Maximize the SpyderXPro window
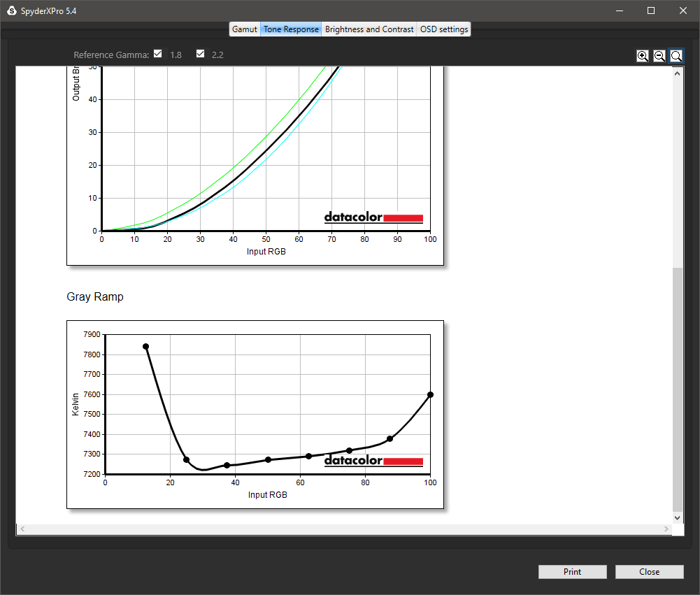The image size is (700, 595). tap(651, 10)
